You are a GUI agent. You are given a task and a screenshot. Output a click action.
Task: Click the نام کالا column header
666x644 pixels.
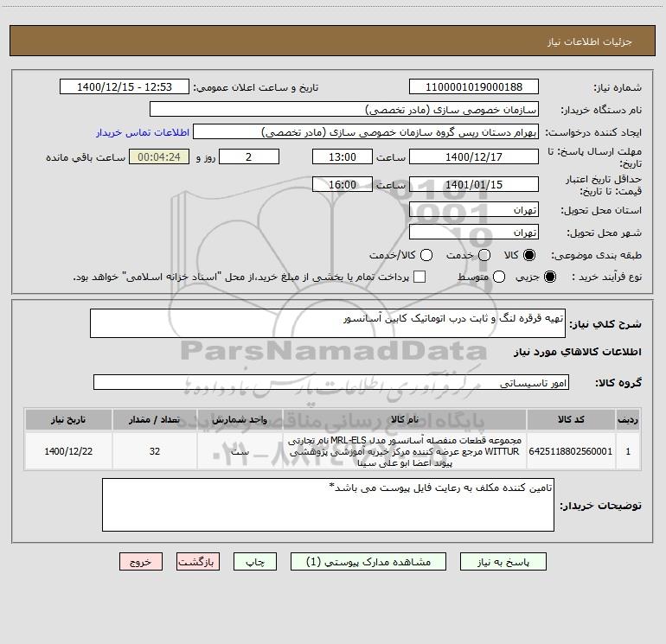pos(405,419)
